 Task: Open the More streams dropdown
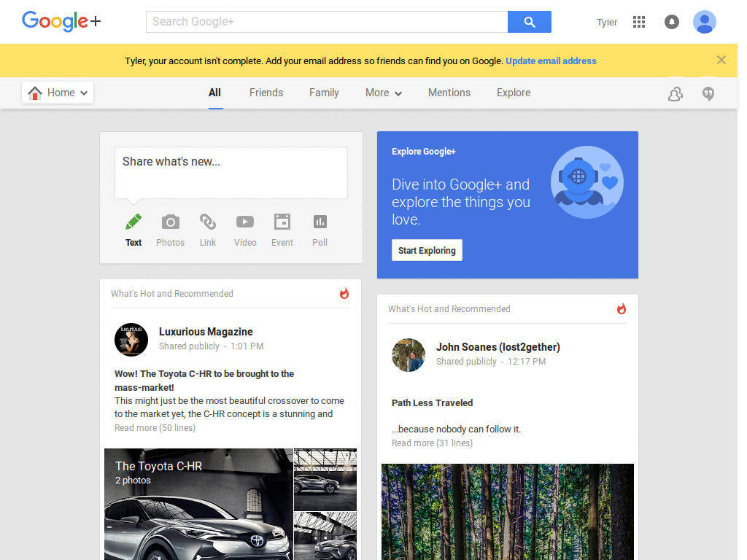click(383, 93)
